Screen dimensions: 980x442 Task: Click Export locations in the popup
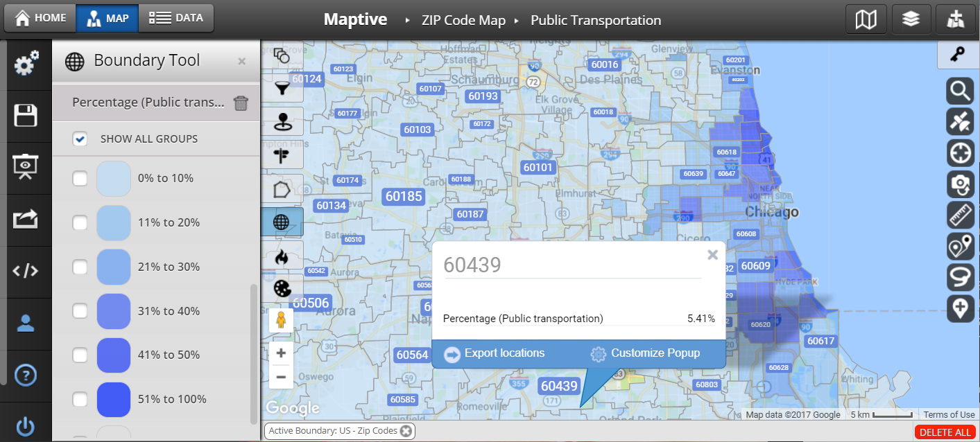[495, 353]
